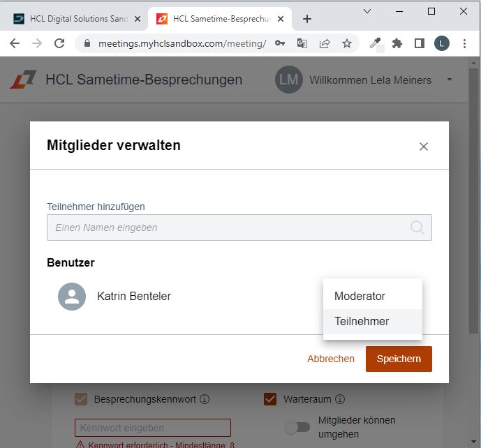
Task: Expand the Willkommen Lela Meiners user menu
Action: (450, 80)
